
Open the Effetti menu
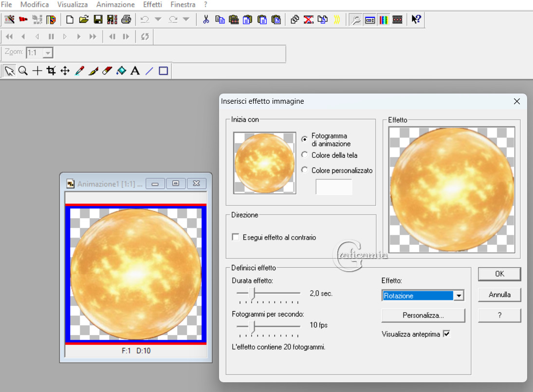[x=152, y=4]
